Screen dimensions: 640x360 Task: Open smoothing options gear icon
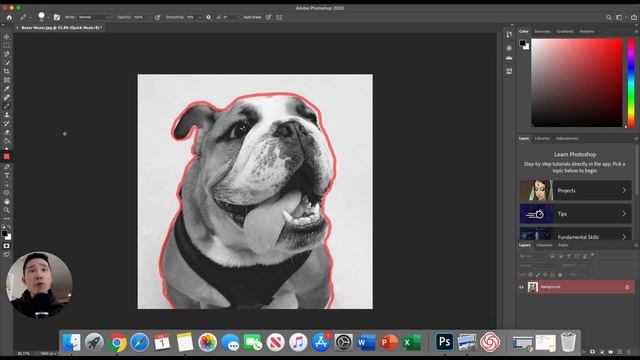coord(209,17)
